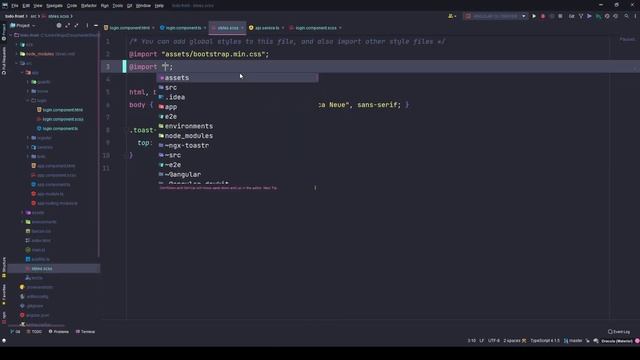Viewport: 640px width, 360px height.
Task: Open the View menu
Action: point(38,6)
